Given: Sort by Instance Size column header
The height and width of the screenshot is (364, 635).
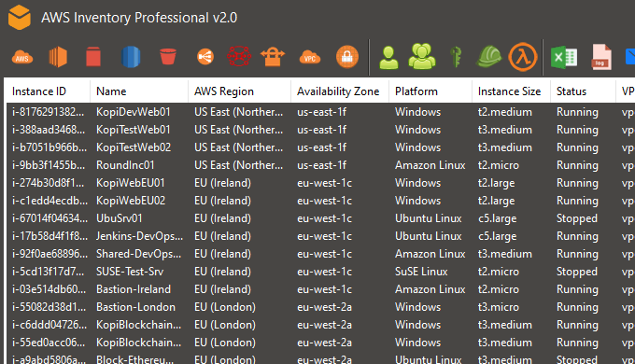Looking at the screenshot, I should click(x=510, y=91).
